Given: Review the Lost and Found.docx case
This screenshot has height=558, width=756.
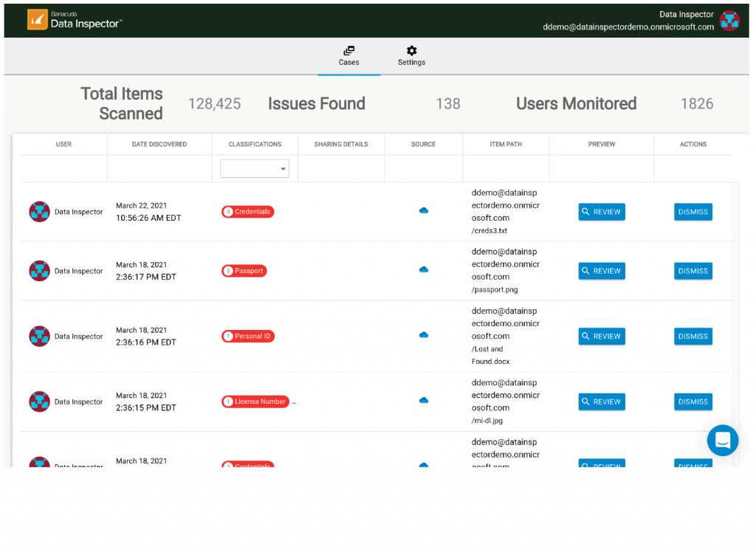Looking at the screenshot, I should coord(601,337).
